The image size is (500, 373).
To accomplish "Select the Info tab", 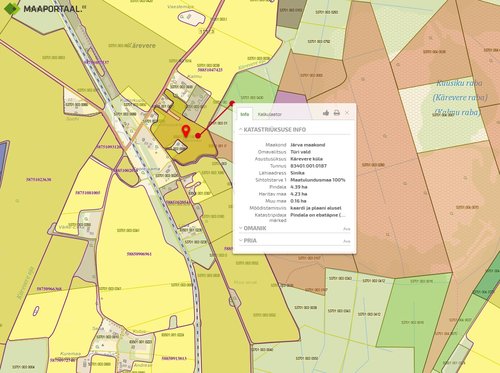I will [x=245, y=114].
